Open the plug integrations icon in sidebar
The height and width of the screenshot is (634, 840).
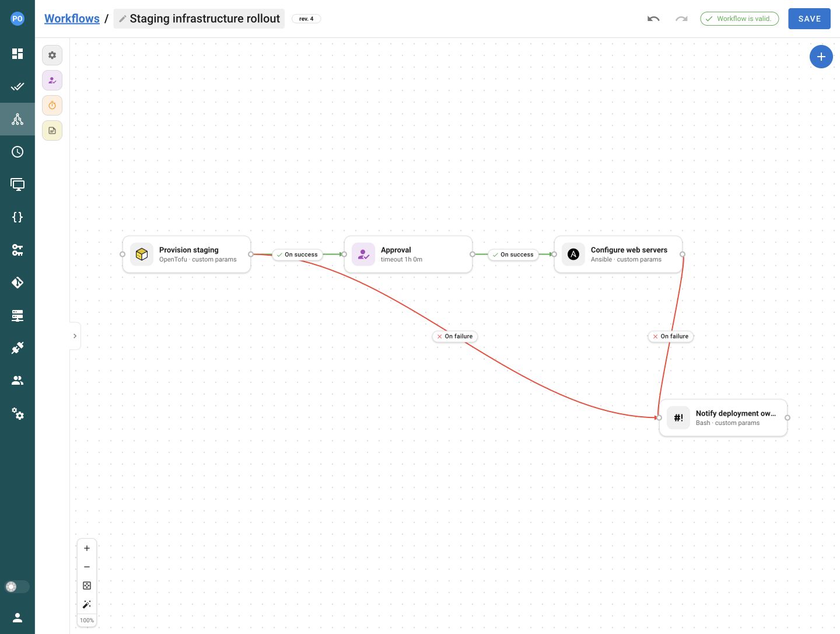pos(17,348)
